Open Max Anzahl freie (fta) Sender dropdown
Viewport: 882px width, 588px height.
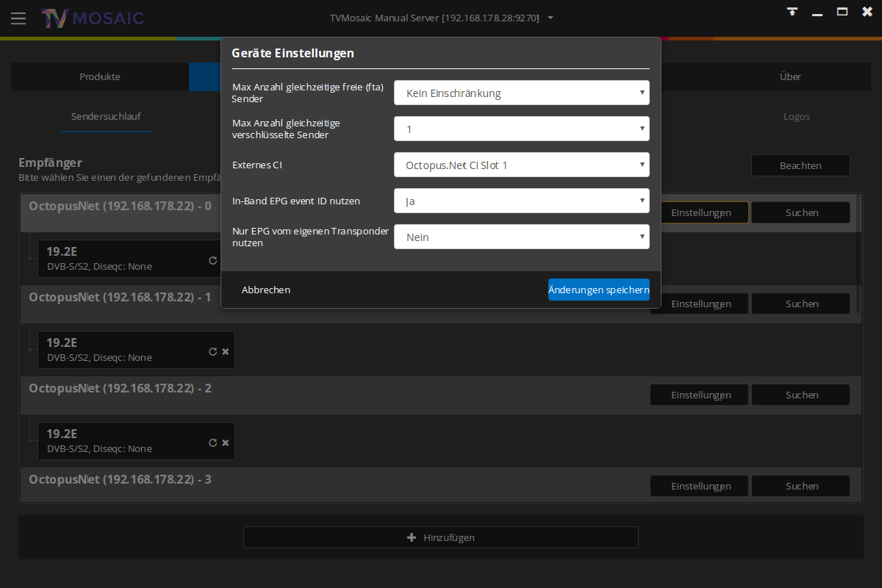522,93
